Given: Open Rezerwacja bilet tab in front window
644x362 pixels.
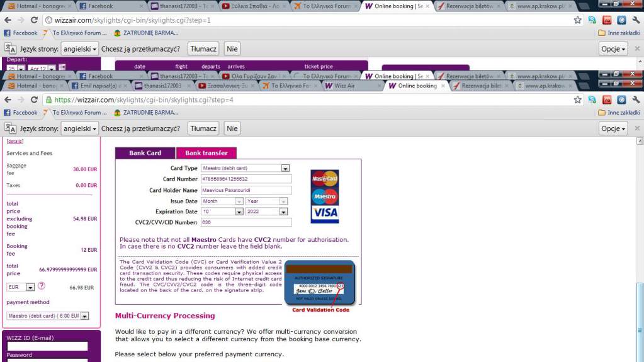Looking at the screenshot, I should pos(480,86).
